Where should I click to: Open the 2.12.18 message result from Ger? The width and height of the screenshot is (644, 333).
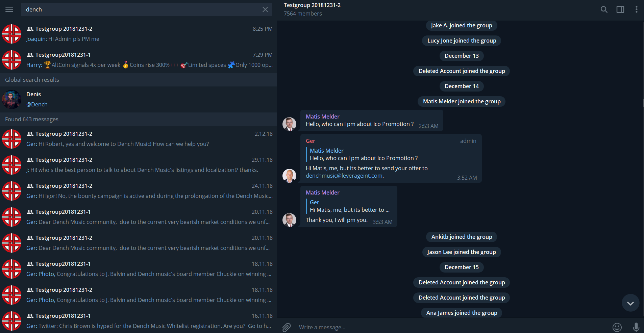138,139
